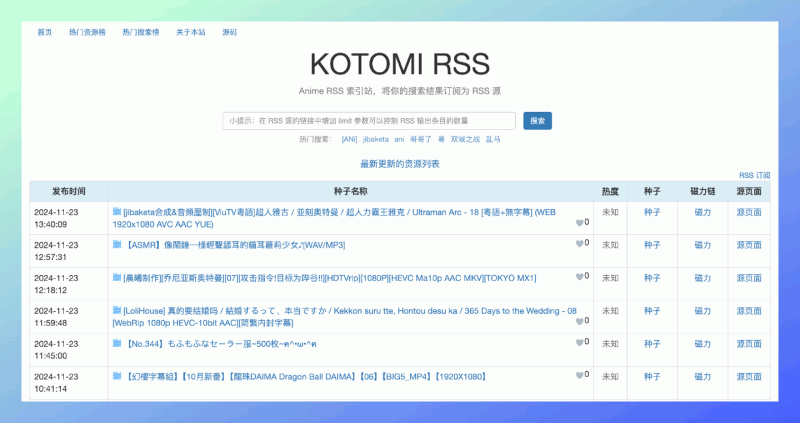The height and width of the screenshot is (423, 800).
Task: Click the icon before the Ultraman Arc torrent title
Action: (117, 211)
